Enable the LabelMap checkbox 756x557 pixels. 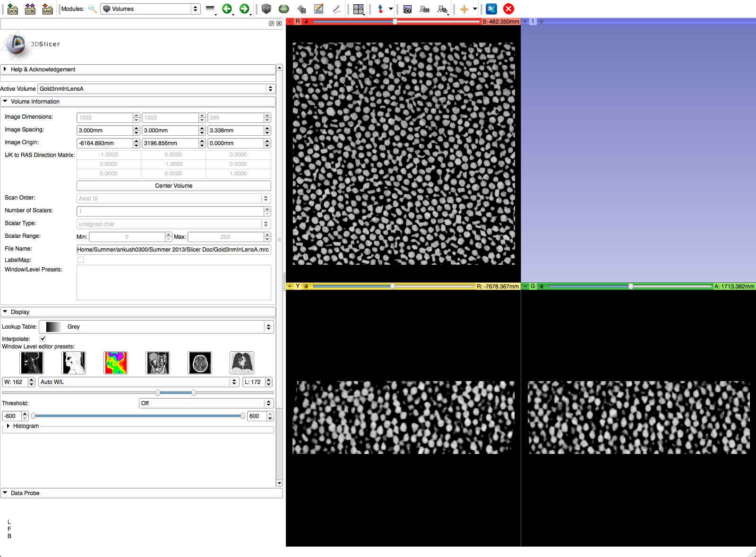tap(80, 260)
